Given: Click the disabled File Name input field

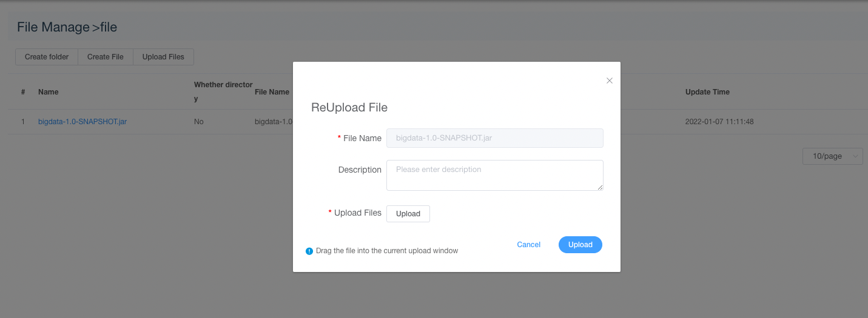Looking at the screenshot, I should 494,138.
